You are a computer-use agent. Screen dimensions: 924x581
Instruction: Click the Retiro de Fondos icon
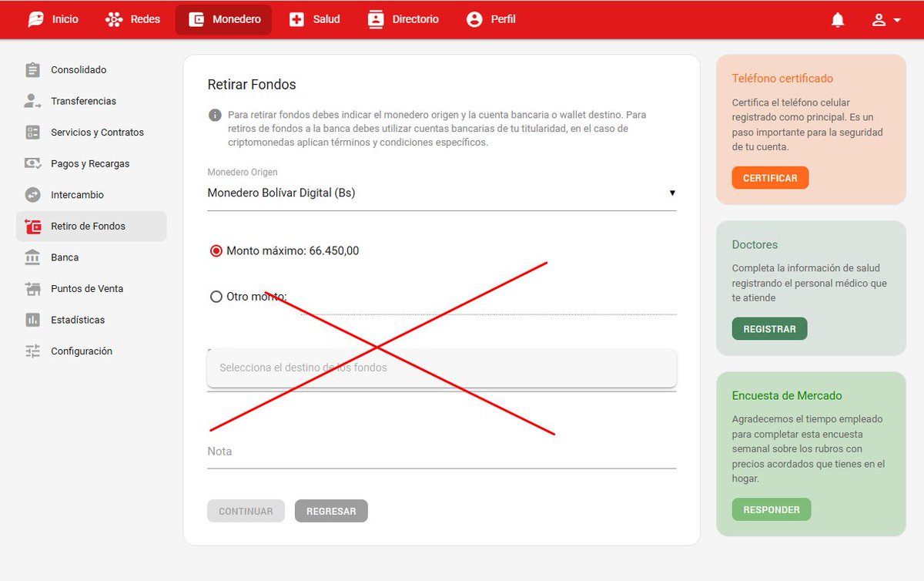point(32,227)
